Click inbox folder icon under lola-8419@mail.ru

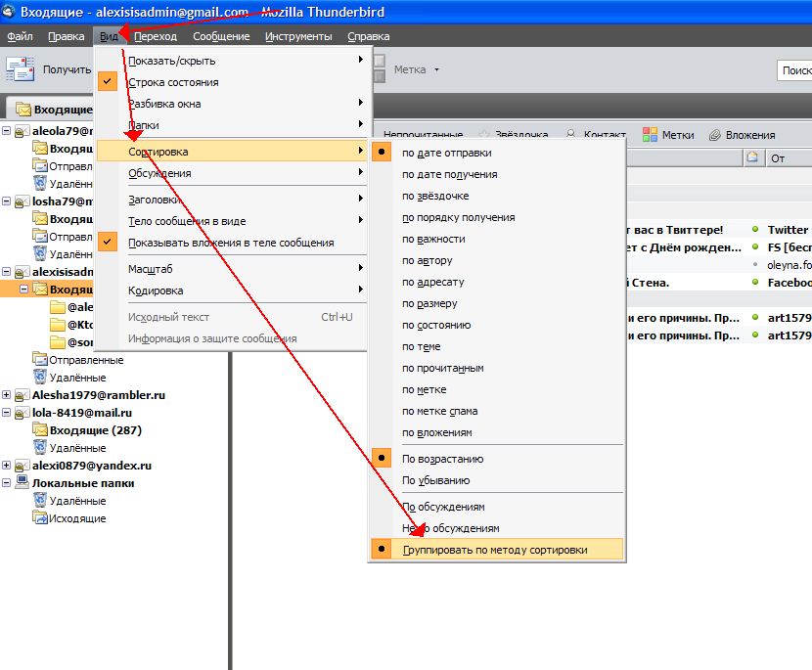coord(40,429)
